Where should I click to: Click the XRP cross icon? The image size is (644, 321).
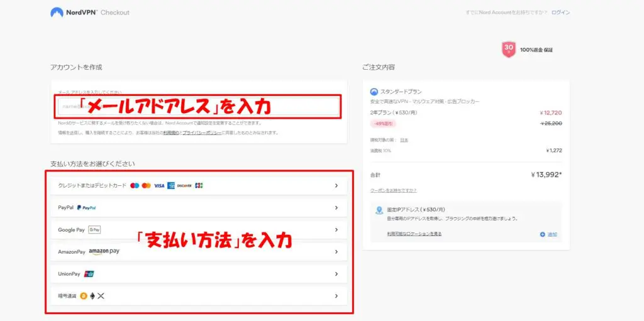(101, 296)
